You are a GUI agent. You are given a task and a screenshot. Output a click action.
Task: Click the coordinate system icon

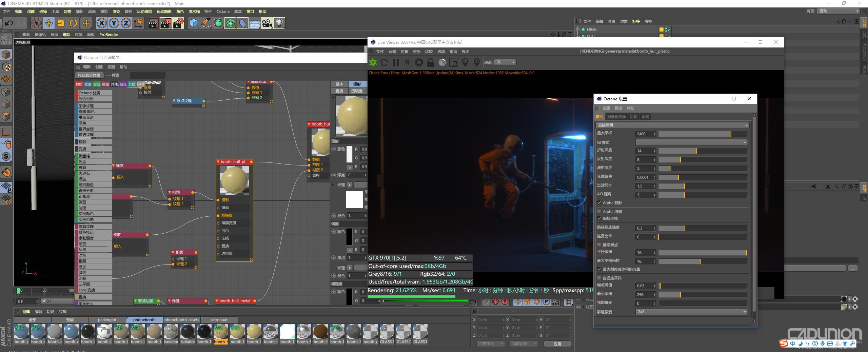[x=139, y=23]
